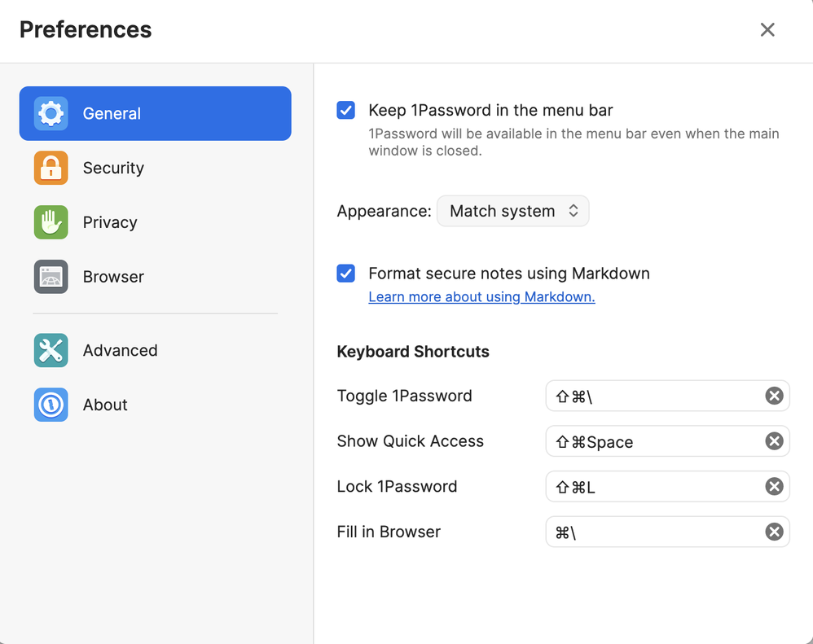The image size is (813, 644).
Task: Open the Appearance Match system dropdown
Action: [x=512, y=211]
